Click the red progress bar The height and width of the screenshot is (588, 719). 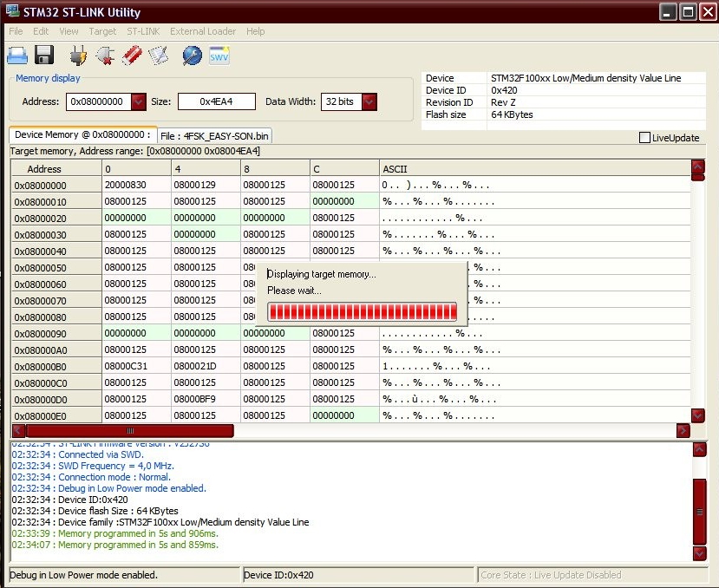(x=362, y=311)
